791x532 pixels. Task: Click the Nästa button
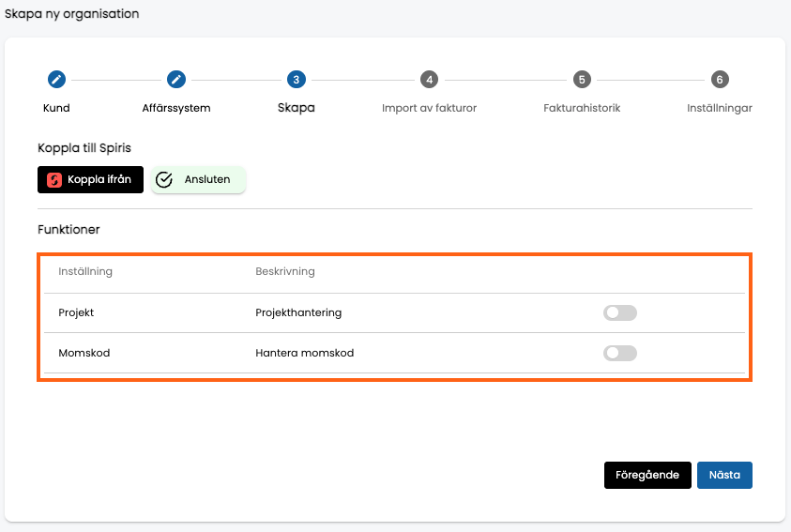pos(724,475)
